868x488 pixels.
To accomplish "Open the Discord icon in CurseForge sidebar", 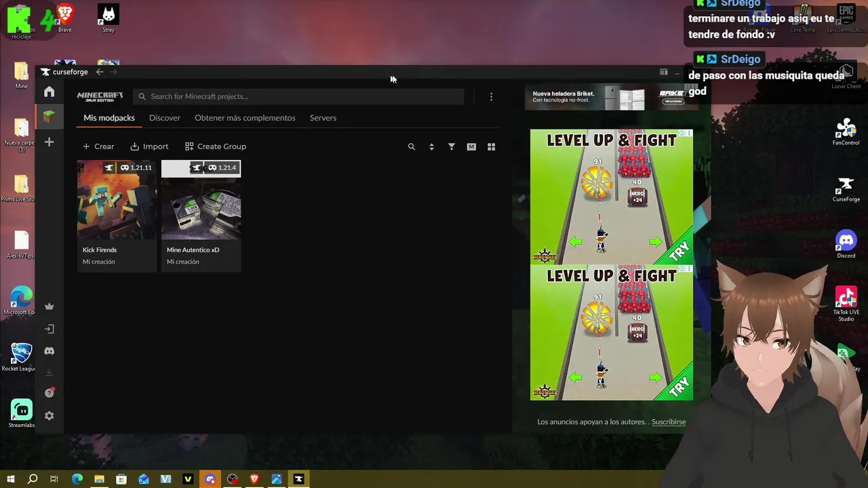I will coord(49,351).
